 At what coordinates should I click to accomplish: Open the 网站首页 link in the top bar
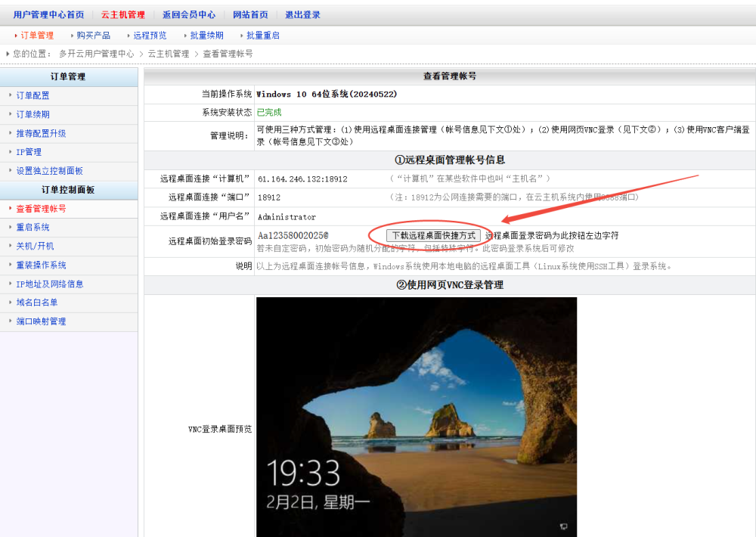click(x=250, y=15)
